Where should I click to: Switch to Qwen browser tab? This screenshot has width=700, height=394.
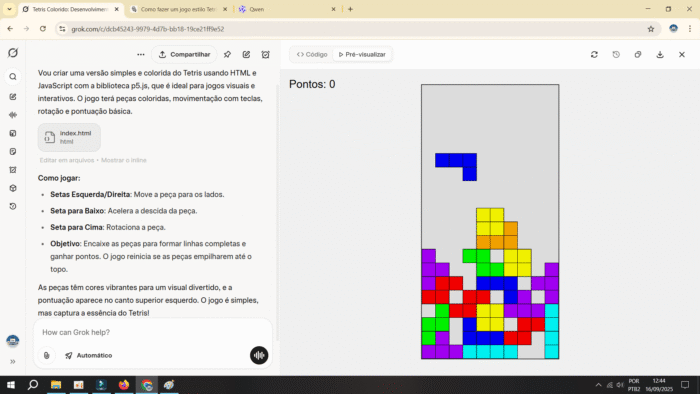pyautogui.click(x=286, y=9)
